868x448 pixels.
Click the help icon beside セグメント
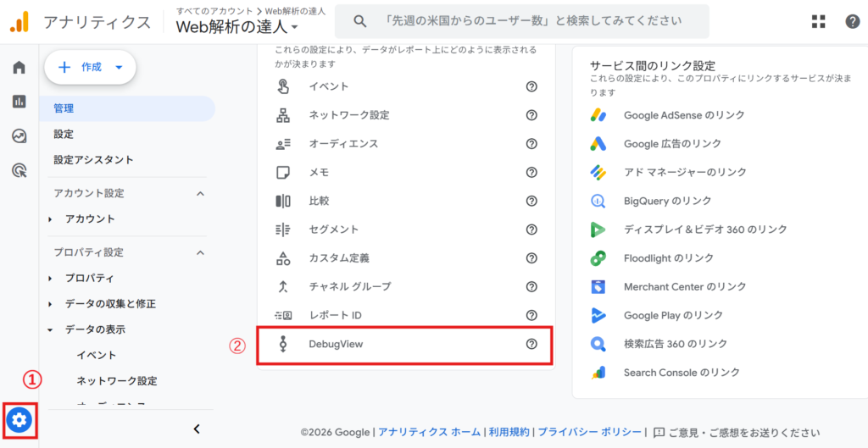[x=531, y=230]
